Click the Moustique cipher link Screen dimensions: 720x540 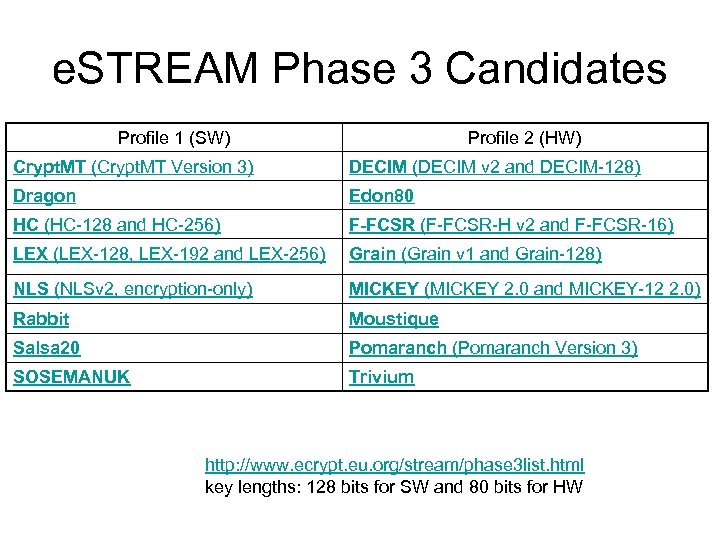(x=393, y=319)
